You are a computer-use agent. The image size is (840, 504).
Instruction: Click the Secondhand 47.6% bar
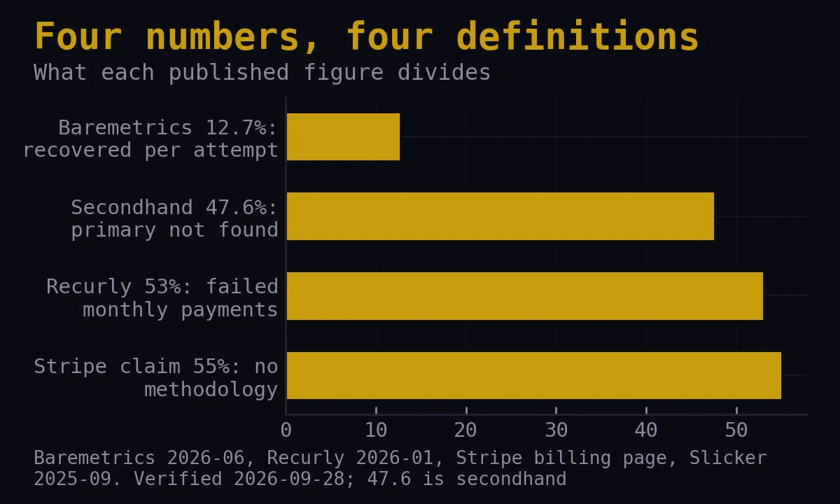(x=500, y=216)
